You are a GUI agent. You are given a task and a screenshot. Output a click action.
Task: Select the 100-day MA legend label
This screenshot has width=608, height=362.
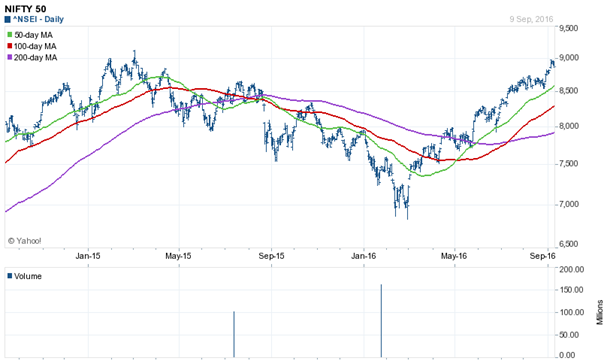35,46
